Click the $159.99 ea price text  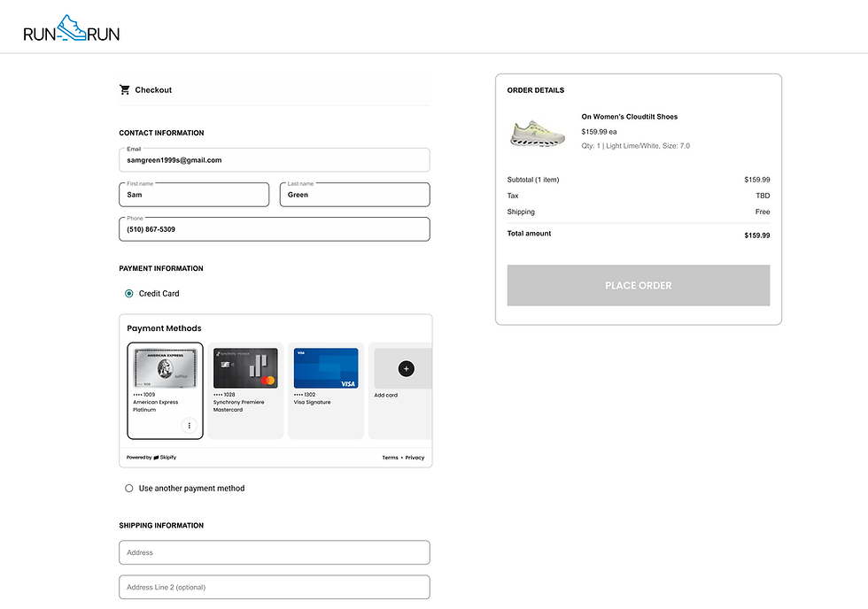[x=599, y=132]
